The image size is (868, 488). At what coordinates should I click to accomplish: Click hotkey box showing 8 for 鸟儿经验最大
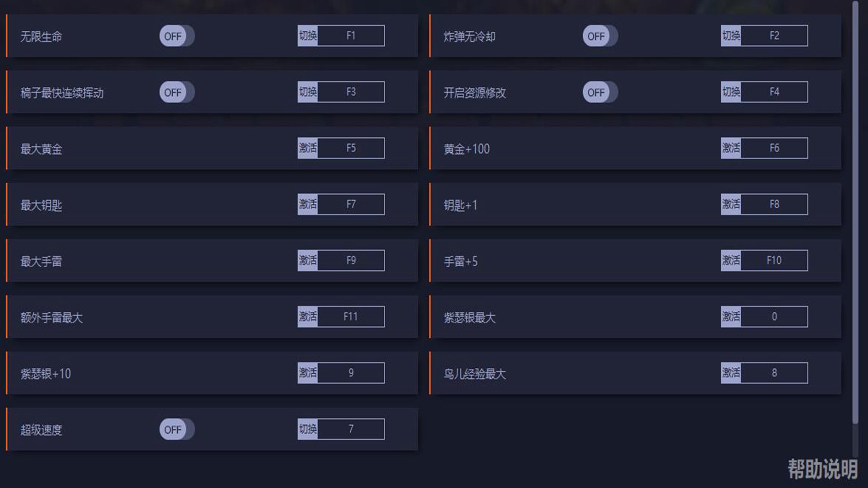coord(774,373)
